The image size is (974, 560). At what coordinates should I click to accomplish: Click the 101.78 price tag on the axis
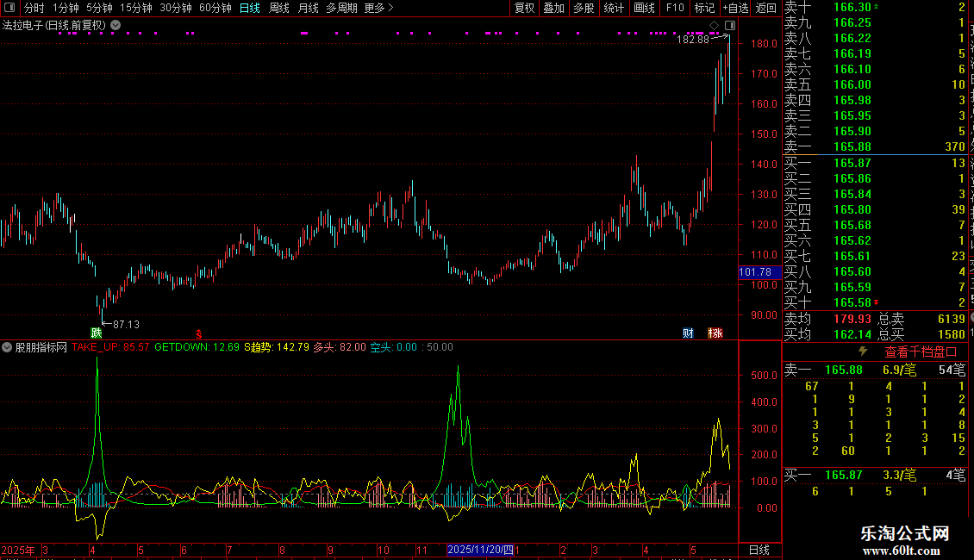pos(759,272)
